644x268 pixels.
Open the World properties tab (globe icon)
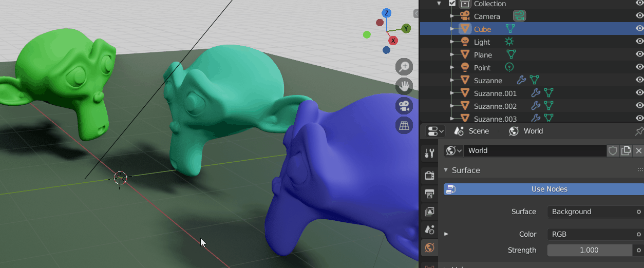[x=429, y=248]
